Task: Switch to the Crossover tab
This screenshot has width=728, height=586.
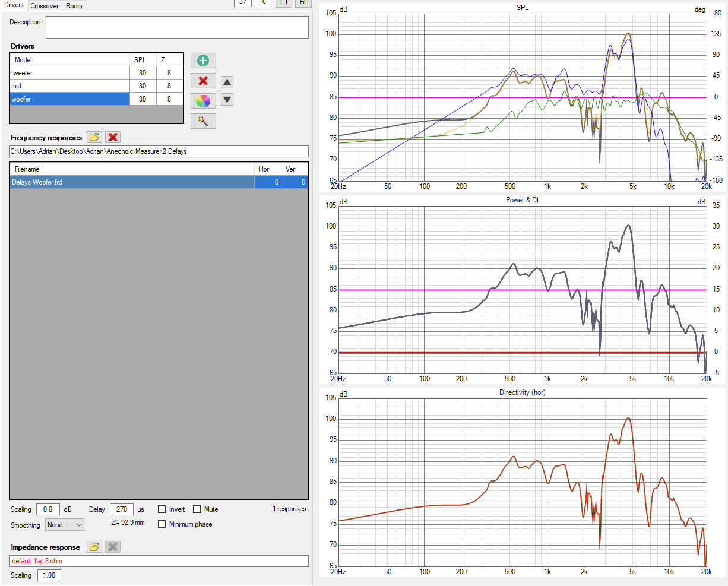Action: 45,6
